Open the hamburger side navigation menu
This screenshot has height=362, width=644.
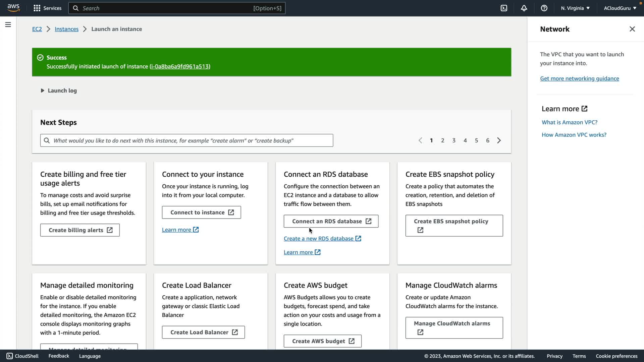(x=8, y=24)
